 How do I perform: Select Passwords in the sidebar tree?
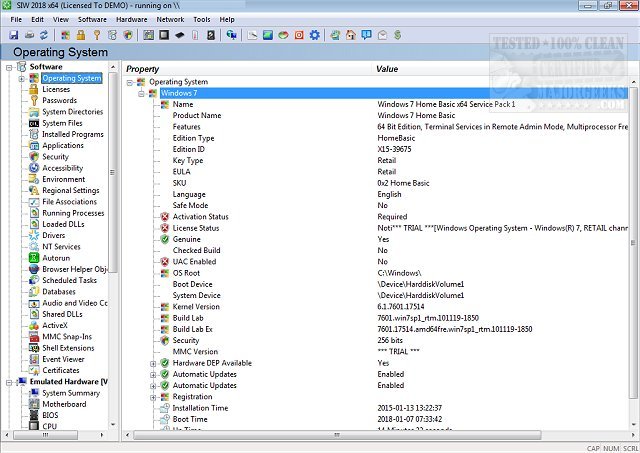pos(59,100)
